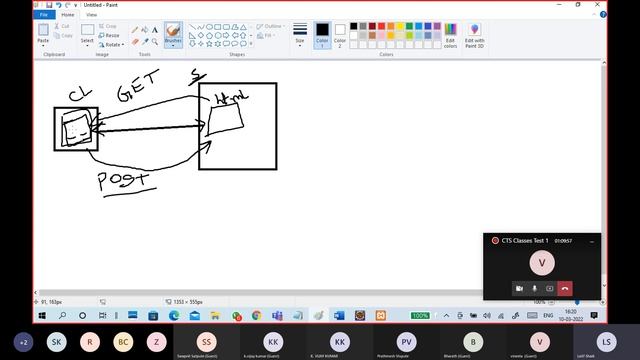Viewport: 640px width, 360px height.
Task: Open the Brushes dropdown arrow
Action: 173,46
